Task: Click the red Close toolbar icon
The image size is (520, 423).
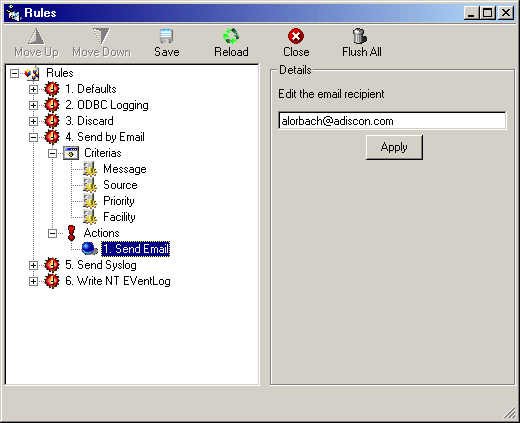Action: pyautogui.click(x=296, y=36)
